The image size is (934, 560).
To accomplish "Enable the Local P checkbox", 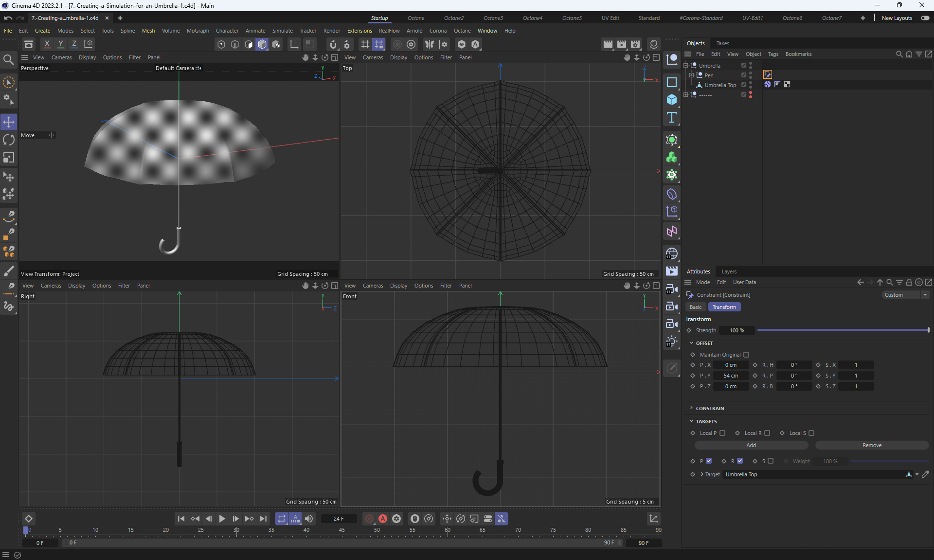I will [722, 433].
